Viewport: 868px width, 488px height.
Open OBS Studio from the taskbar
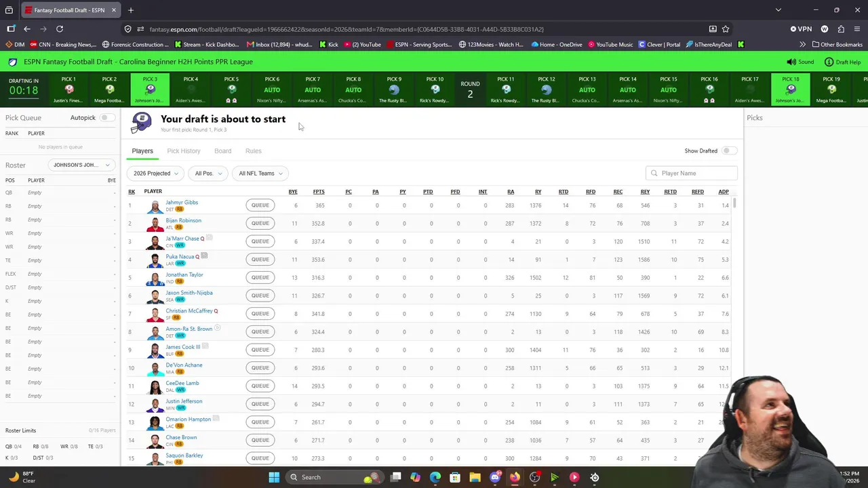click(x=535, y=477)
